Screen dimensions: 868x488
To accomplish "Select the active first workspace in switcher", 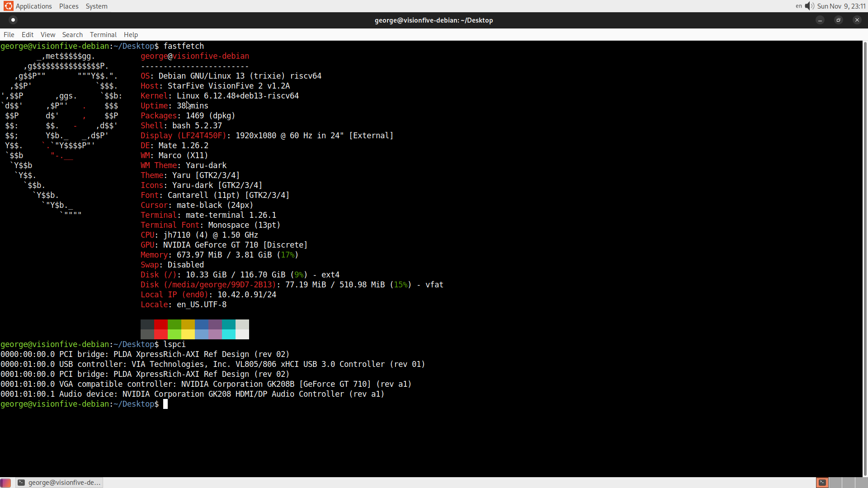I will (822, 483).
